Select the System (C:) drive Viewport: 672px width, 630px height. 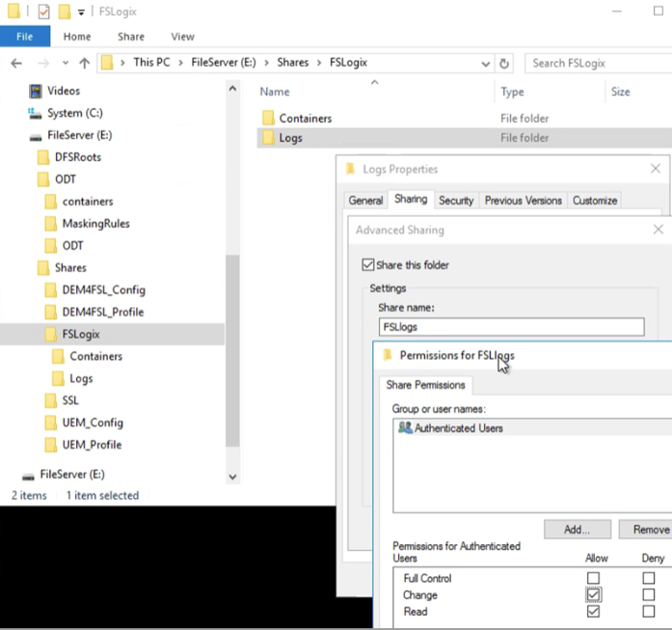pyautogui.click(x=74, y=113)
